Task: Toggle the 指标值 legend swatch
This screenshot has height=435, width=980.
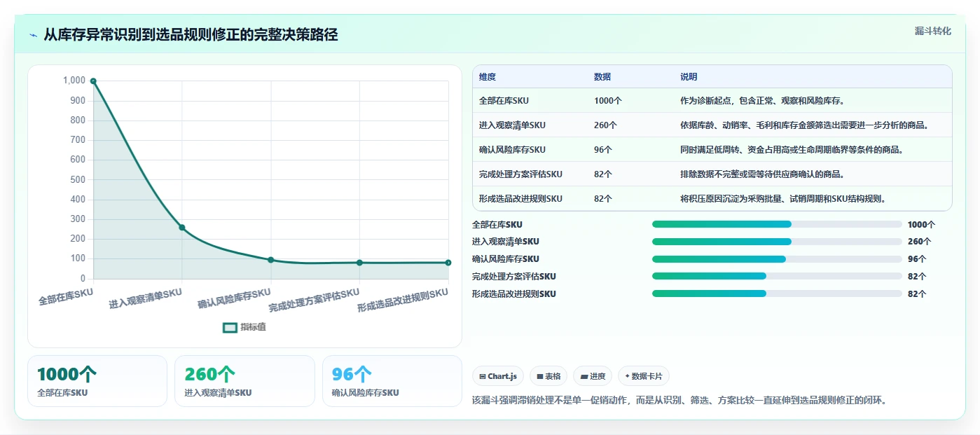Action: pyautogui.click(x=230, y=327)
